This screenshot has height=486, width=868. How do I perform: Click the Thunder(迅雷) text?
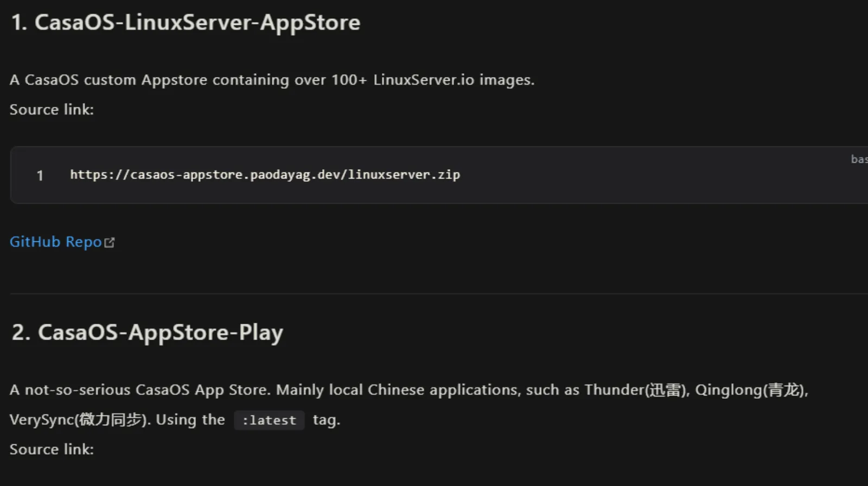pyautogui.click(x=636, y=390)
